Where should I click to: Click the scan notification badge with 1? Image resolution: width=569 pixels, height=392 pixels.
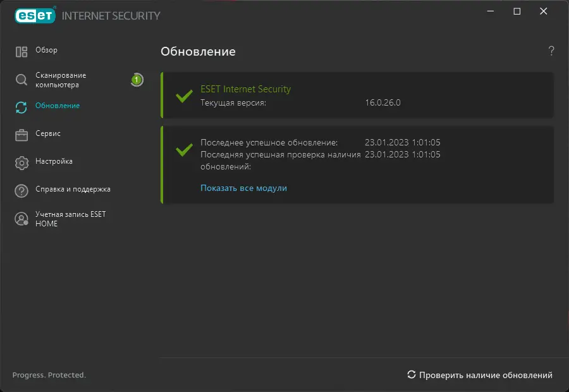(x=136, y=80)
